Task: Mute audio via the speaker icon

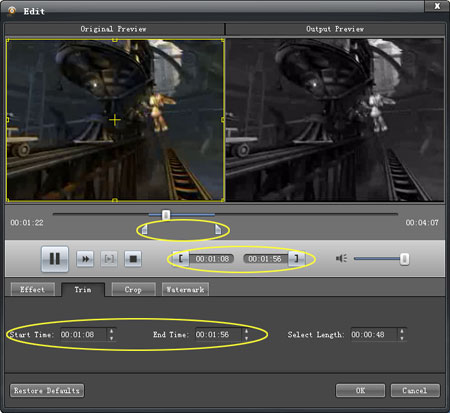Action: click(x=342, y=258)
